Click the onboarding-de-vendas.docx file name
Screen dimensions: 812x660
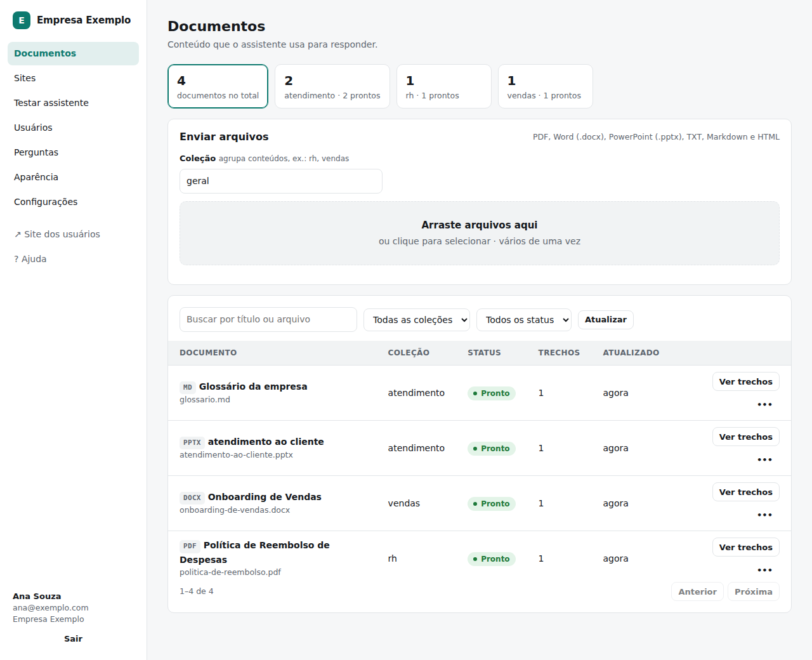[235, 510]
